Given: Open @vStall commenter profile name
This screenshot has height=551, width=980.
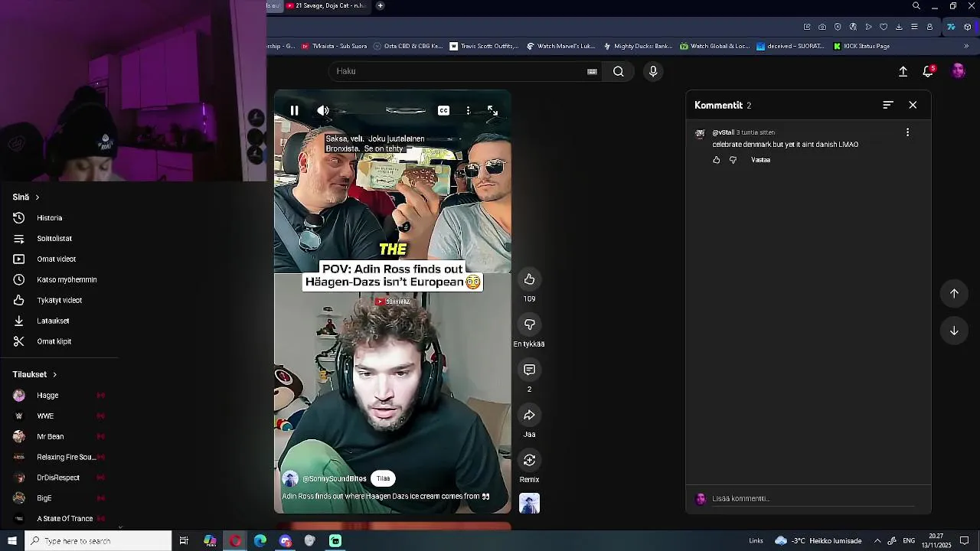Looking at the screenshot, I should pyautogui.click(x=723, y=132).
